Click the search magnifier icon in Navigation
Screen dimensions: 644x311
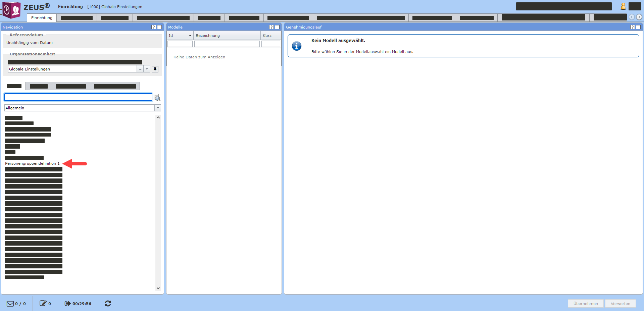pyautogui.click(x=157, y=98)
